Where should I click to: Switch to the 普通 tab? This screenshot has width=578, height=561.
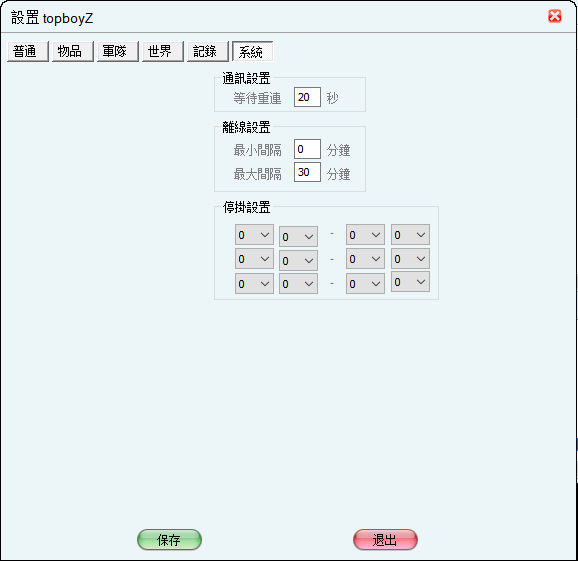pyautogui.click(x=28, y=51)
